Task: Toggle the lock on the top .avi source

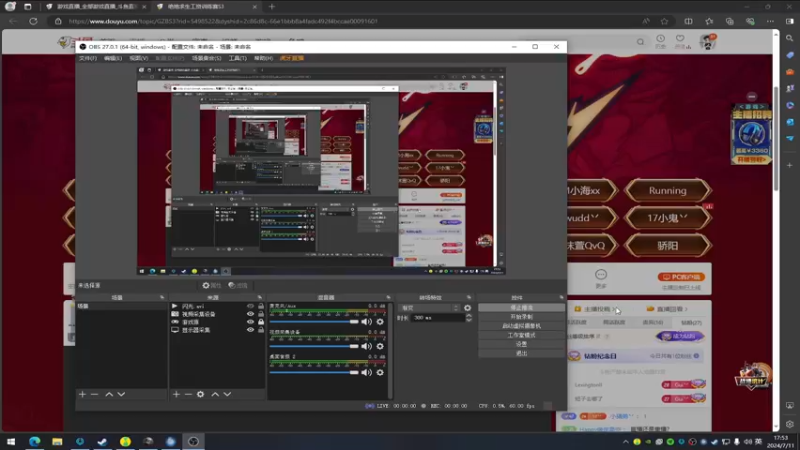Action: pyautogui.click(x=261, y=306)
